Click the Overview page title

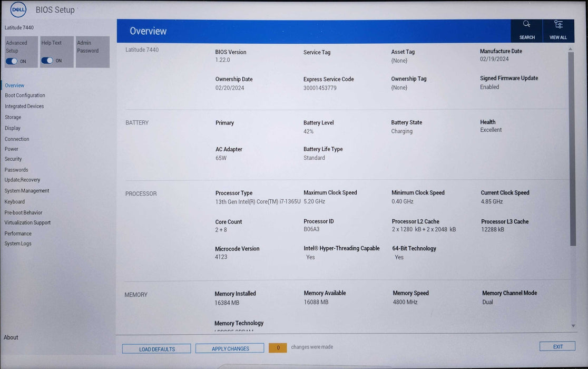(x=148, y=31)
